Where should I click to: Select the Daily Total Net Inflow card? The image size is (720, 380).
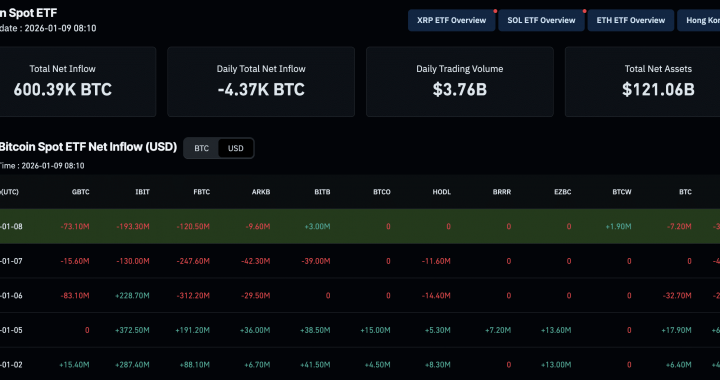261,81
